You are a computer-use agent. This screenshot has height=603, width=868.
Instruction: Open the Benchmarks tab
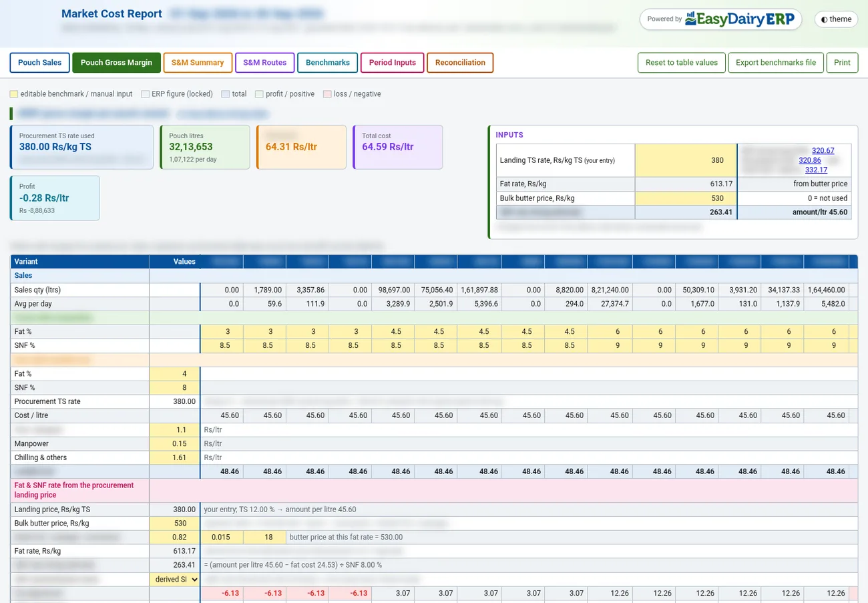click(x=328, y=63)
